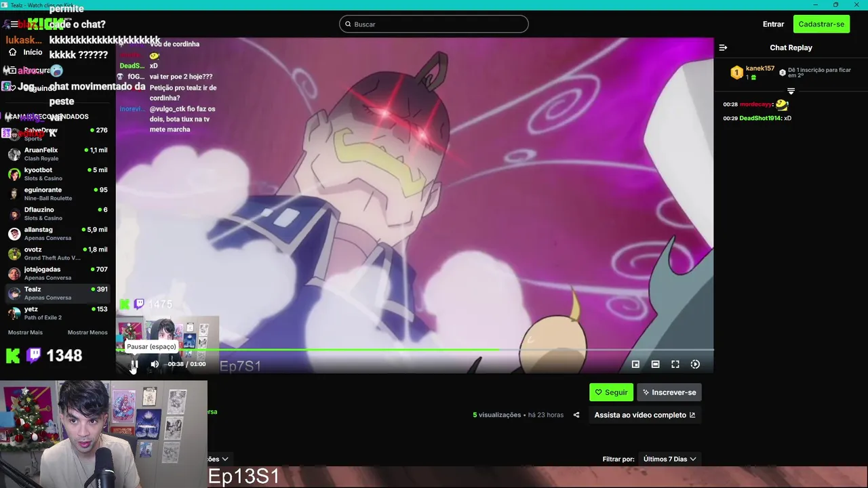Click Mostrar Mais to show more channels

[x=25, y=333]
